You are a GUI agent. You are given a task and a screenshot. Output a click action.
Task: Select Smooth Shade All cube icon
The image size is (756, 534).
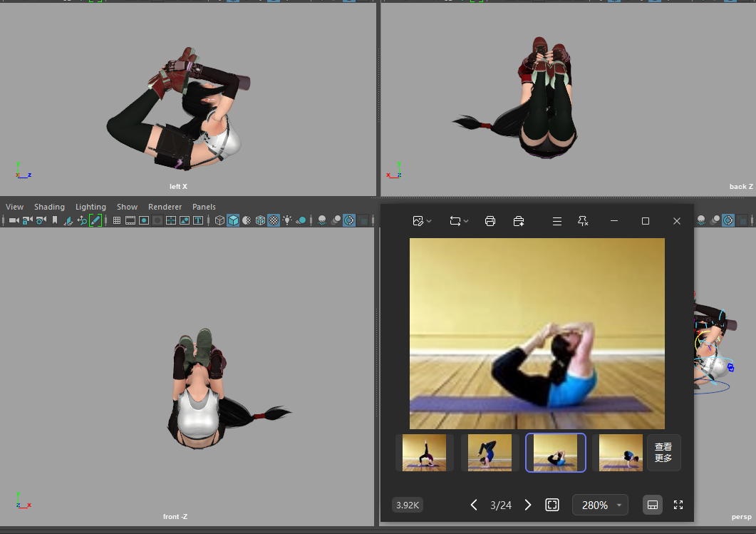pyautogui.click(x=233, y=220)
